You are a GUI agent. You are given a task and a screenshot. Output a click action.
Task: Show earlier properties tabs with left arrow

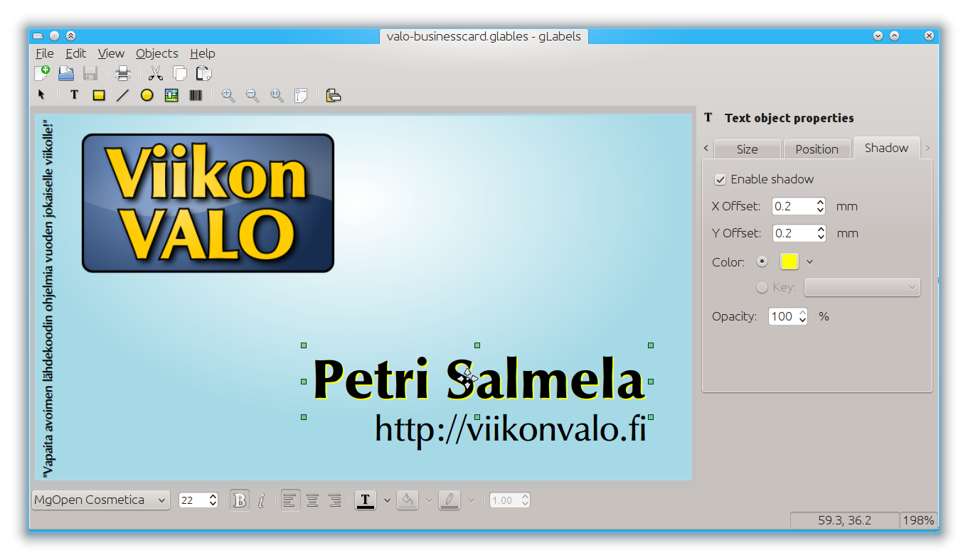[706, 148]
